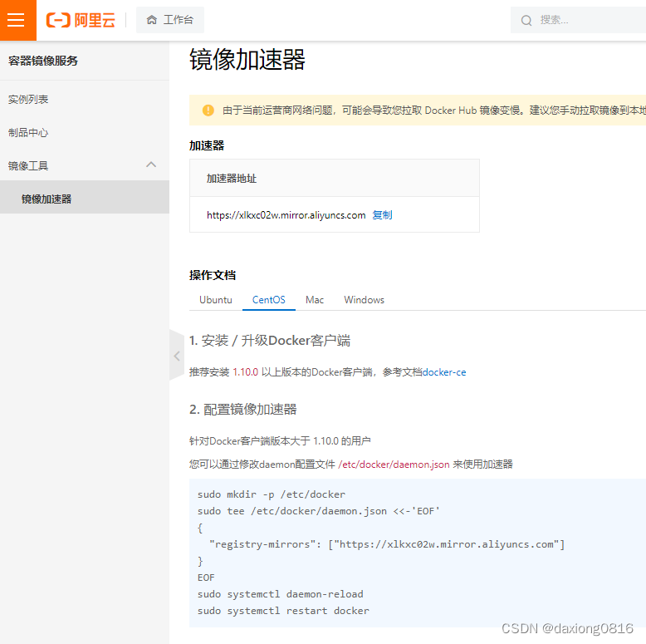Click the 1.10.0 red version text

point(245,372)
